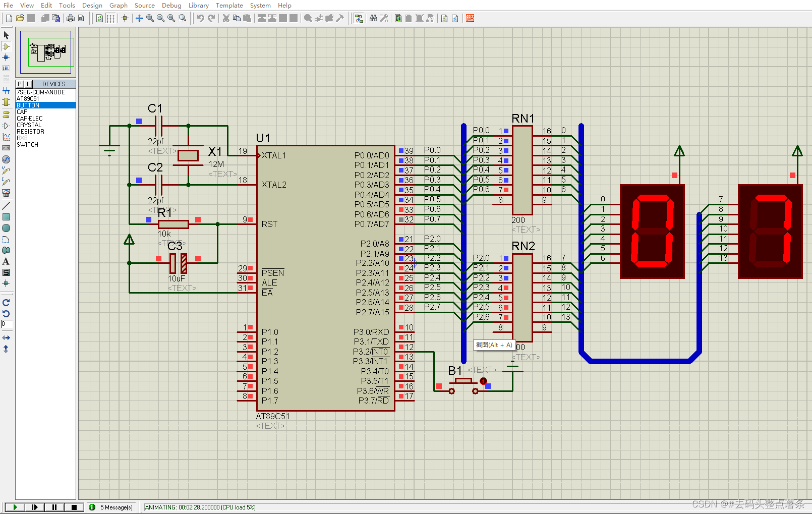812x514 pixels.
Task: Select the 2D text 'A' tool
Action: click(x=6, y=261)
